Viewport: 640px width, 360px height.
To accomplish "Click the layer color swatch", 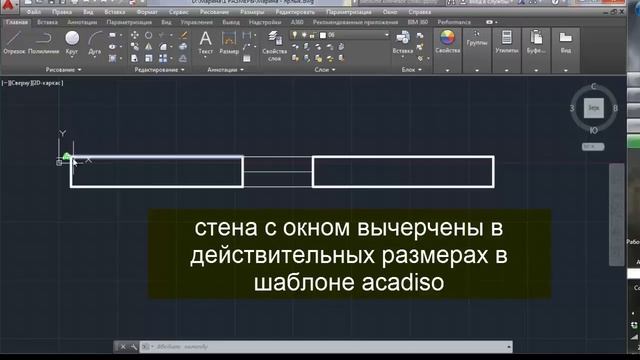I will 323,36.
